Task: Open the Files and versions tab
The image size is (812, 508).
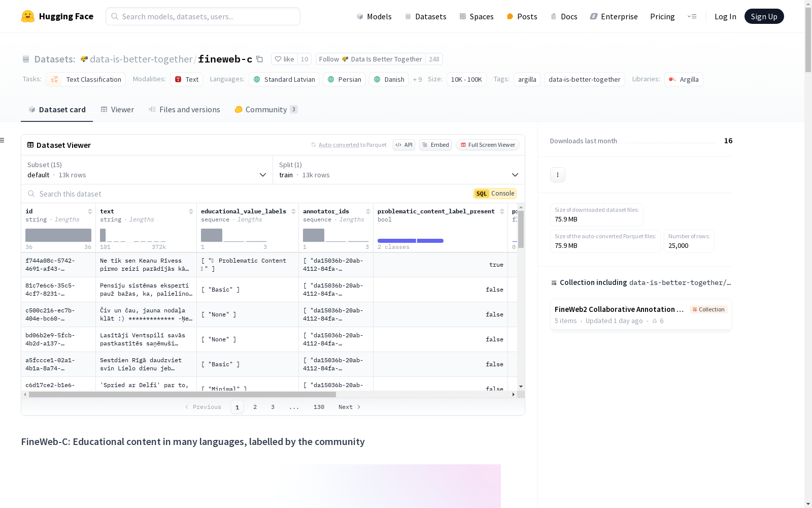Action: pyautogui.click(x=184, y=109)
